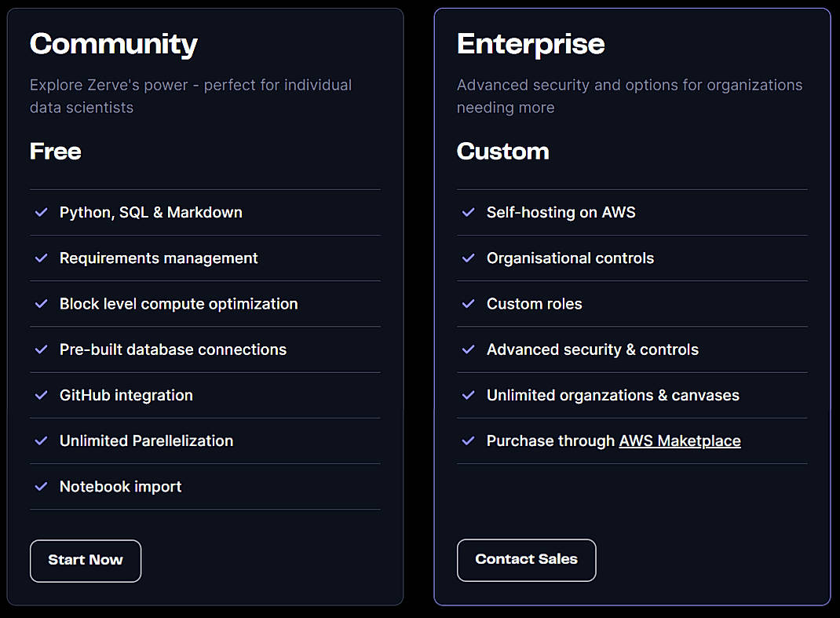Click the Custom price label on Enterprise card
This screenshot has height=618, width=840.
pyautogui.click(x=502, y=152)
